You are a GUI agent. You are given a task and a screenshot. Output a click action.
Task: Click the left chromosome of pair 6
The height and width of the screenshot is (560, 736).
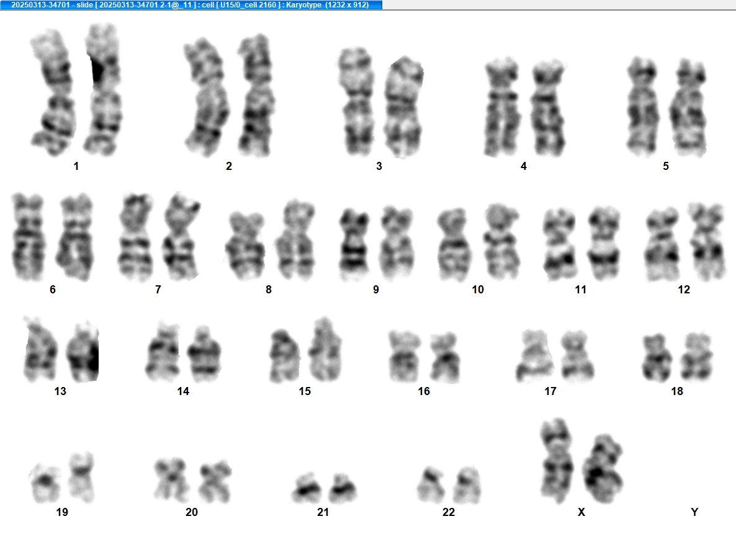point(28,237)
